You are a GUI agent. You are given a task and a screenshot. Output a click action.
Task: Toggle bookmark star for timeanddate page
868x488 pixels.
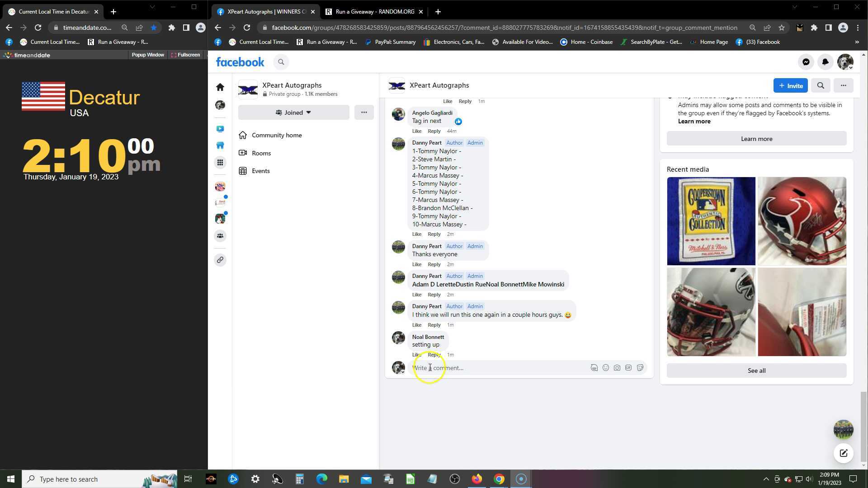pyautogui.click(x=154, y=28)
